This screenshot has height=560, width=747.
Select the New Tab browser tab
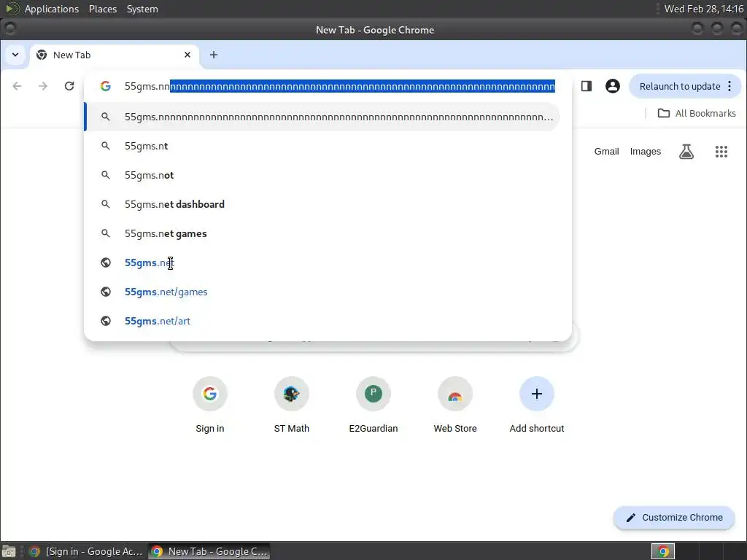point(115,55)
